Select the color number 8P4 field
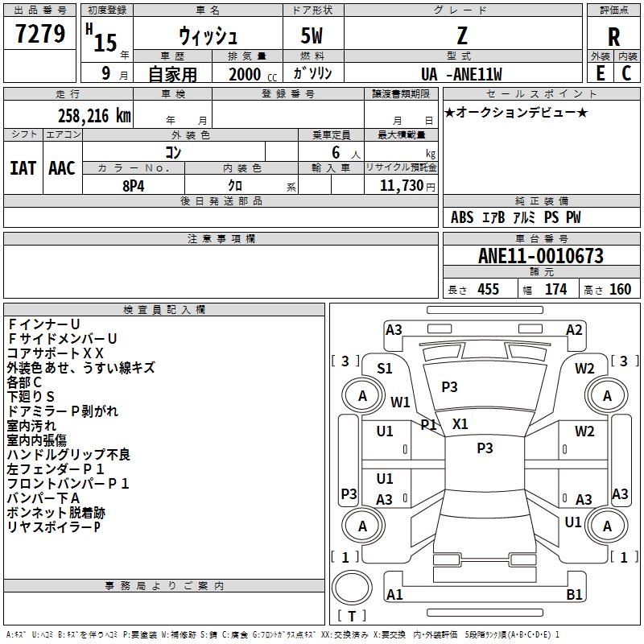The image size is (644, 644). (134, 185)
